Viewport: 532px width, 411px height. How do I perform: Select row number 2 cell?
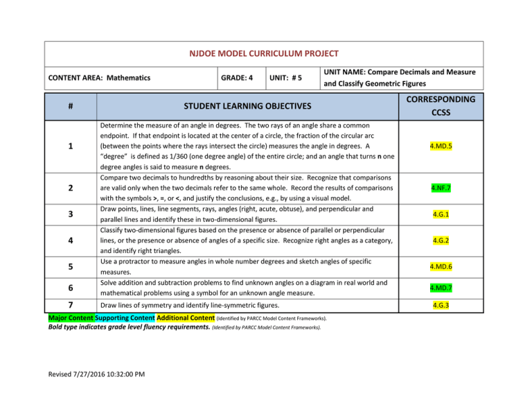71,188
